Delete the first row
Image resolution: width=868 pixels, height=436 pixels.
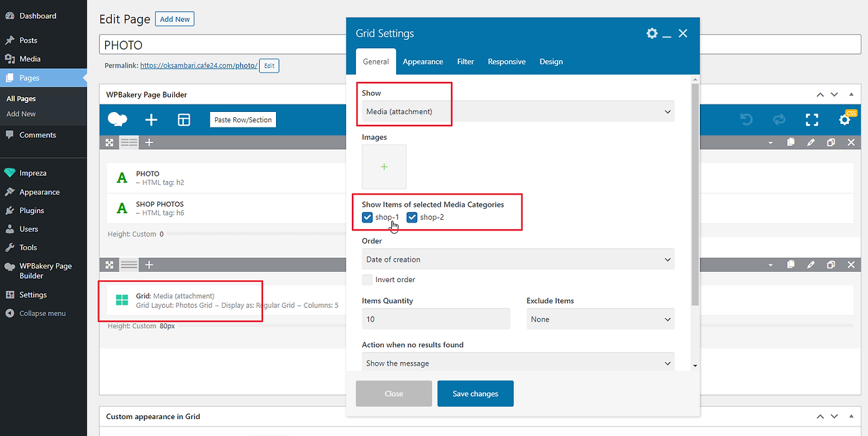click(851, 142)
